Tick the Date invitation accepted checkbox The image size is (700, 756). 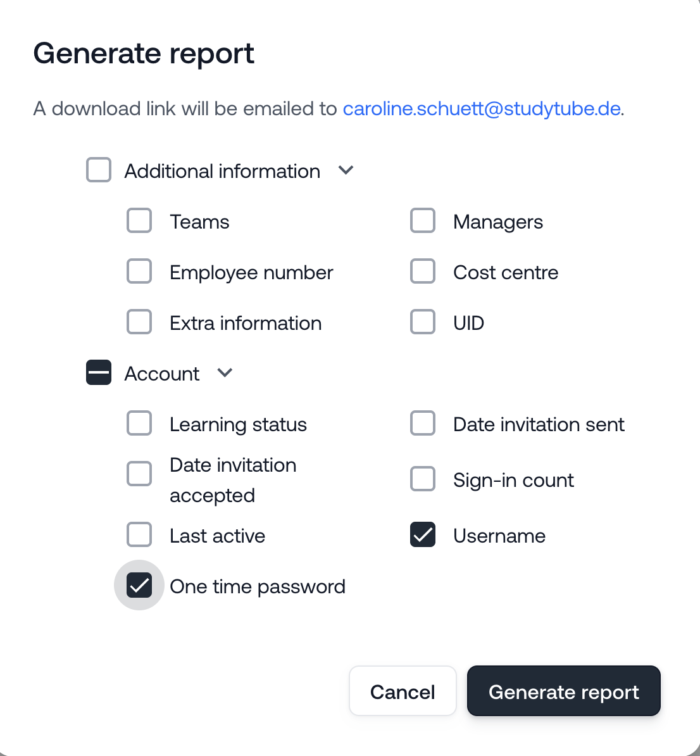coord(139,474)
